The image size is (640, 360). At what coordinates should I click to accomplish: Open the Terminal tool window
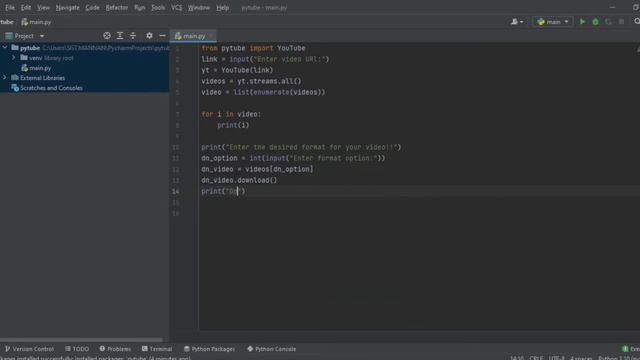point(157,349)
